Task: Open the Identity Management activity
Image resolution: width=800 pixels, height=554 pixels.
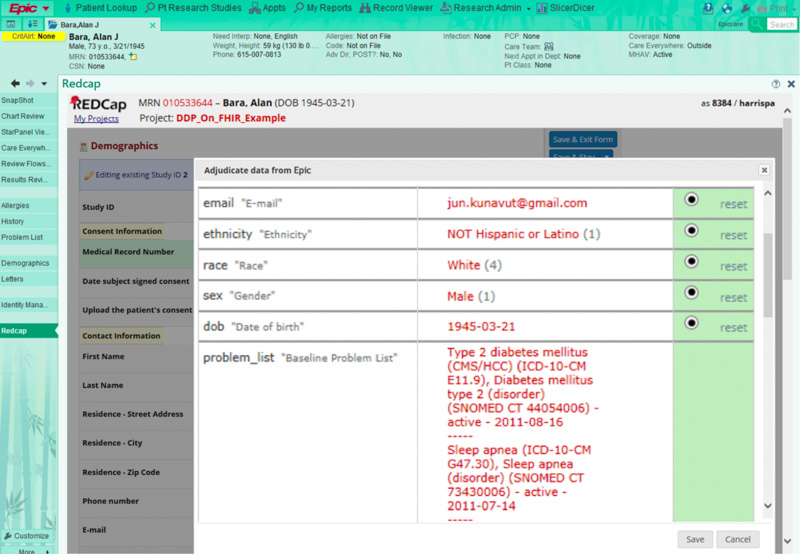Action: click(x=29, y=305)
